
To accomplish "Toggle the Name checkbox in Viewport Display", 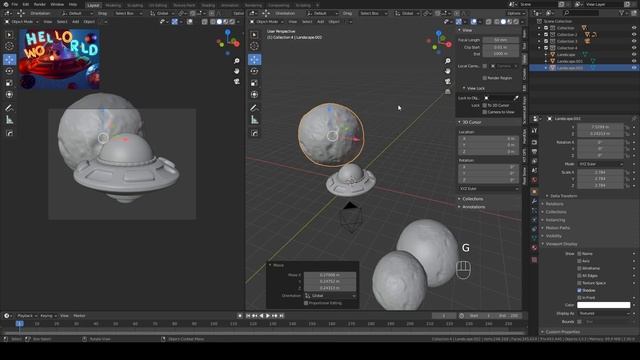I will click(x=579, y=254).
